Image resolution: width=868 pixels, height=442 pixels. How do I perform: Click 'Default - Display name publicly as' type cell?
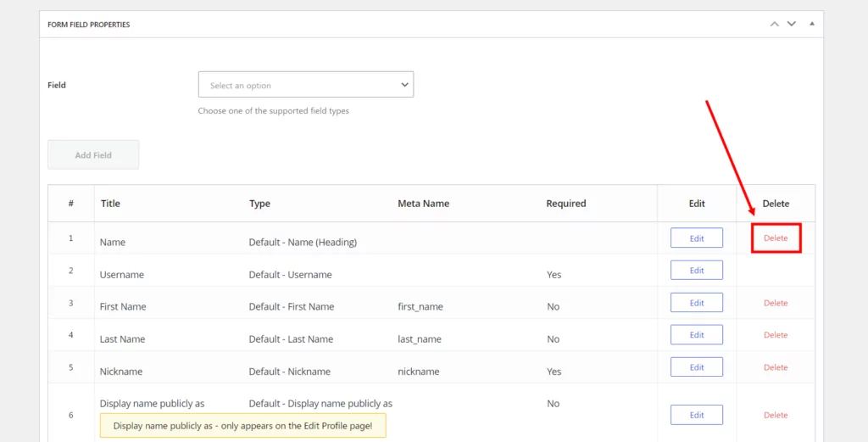tap(320, 403)
